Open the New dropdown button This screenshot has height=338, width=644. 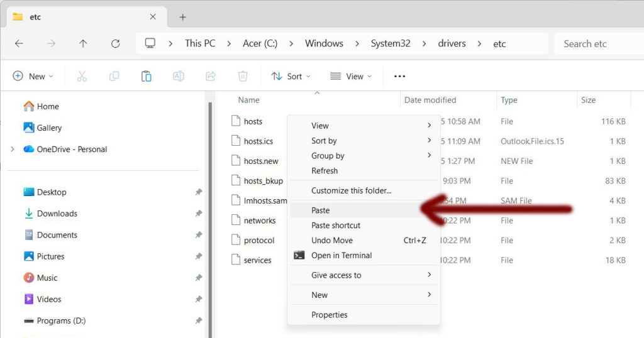(33, 76)
